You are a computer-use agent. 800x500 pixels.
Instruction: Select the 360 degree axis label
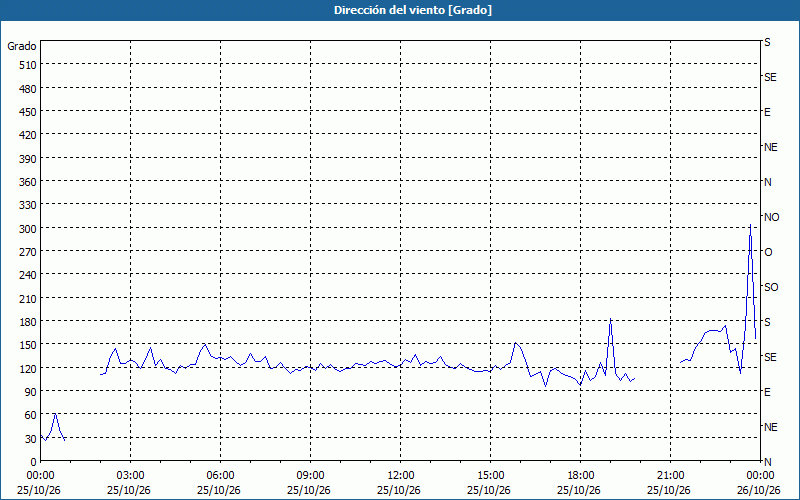click(28, 182)
